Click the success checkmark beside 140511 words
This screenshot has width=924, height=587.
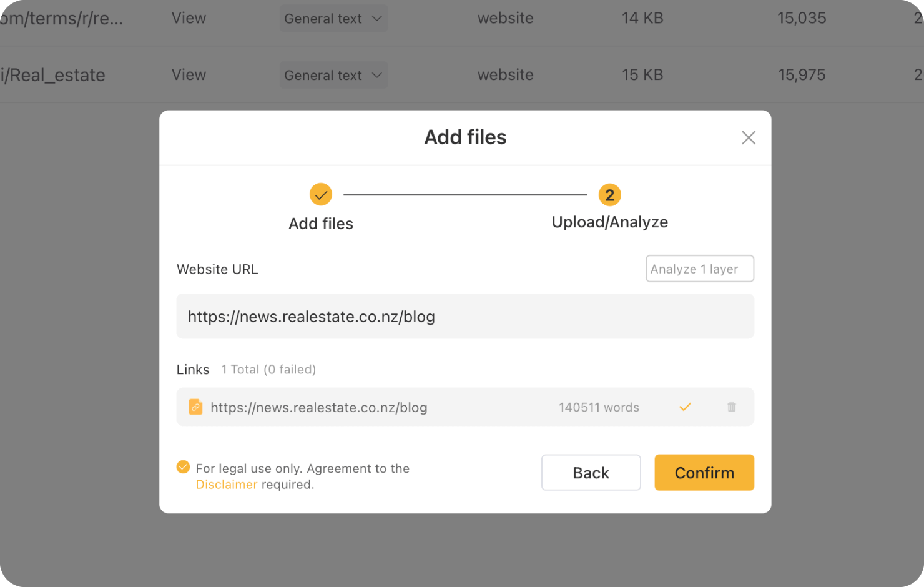pyautogui.click(x=685, y=407)
